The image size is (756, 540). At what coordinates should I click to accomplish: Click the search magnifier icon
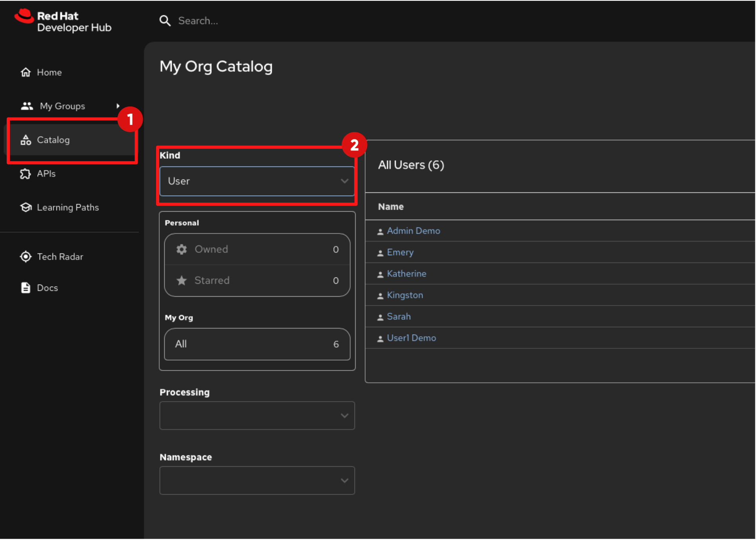pos(165,20)
